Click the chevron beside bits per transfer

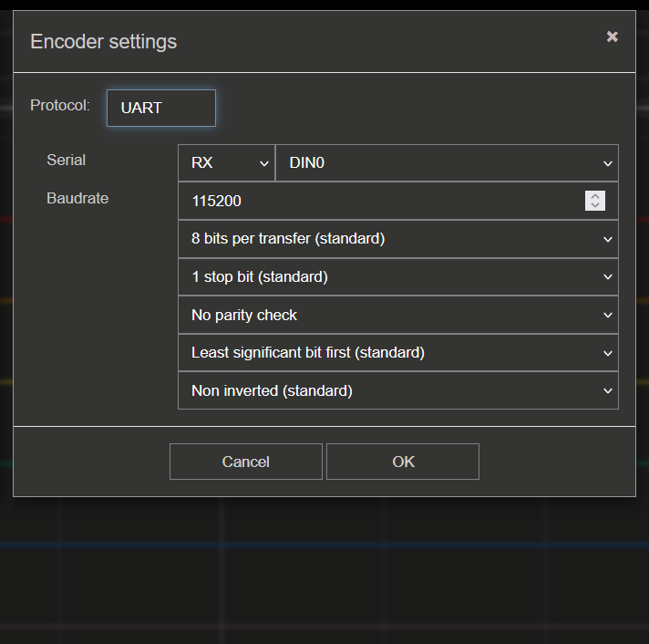(608, 239)
